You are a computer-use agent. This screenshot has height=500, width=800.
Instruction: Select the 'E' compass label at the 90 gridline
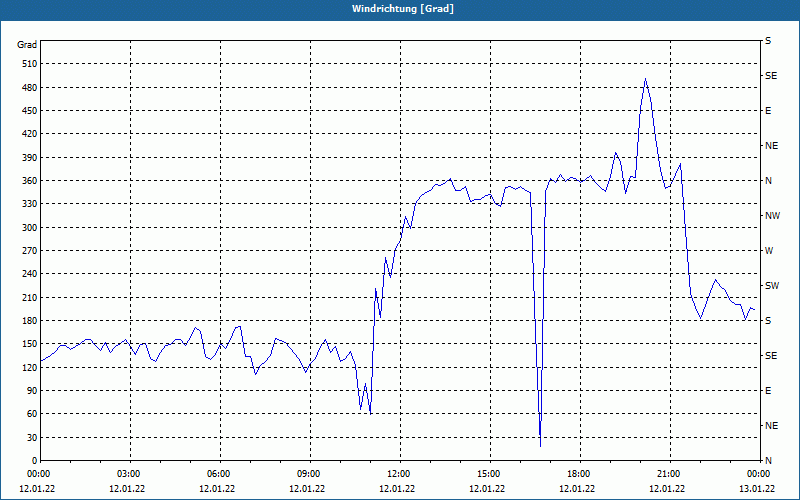[768, 391]
